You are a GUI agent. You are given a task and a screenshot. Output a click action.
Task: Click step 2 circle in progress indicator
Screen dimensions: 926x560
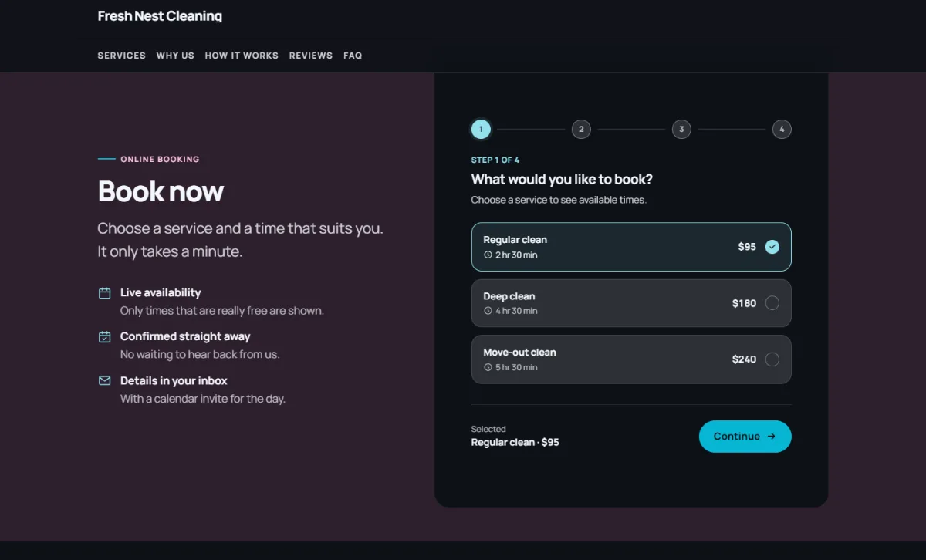(x=581, y=130)
